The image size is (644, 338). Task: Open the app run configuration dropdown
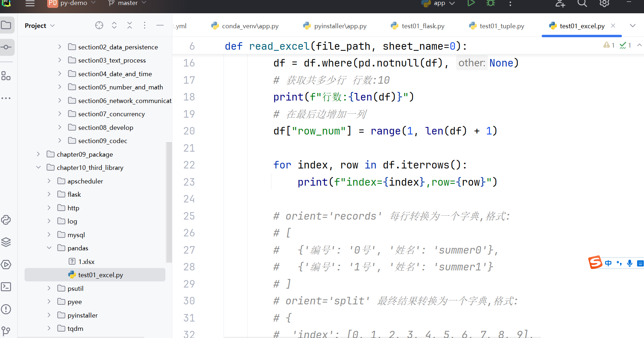pyautogui.click(x=438, y=3)
